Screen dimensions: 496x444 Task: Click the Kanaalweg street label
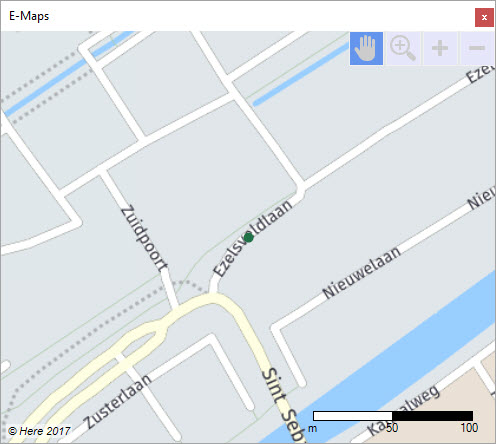tap(404, 412)
